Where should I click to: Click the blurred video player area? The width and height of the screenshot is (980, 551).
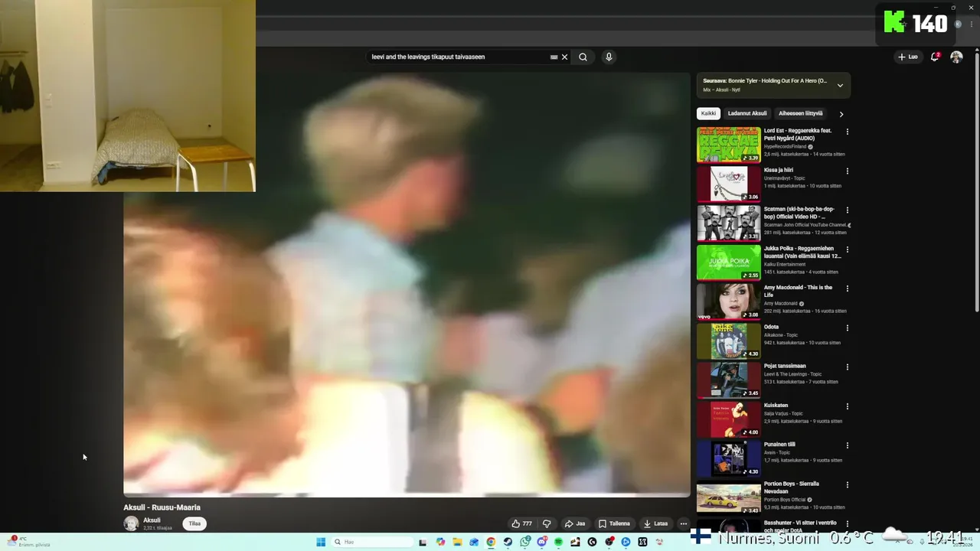pyautogui.click(x=407, y=285)
